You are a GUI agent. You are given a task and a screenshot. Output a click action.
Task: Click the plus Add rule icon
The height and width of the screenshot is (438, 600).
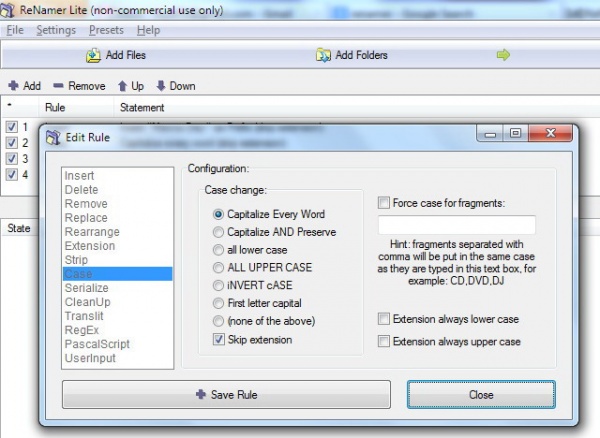click(x=13, y=85)
